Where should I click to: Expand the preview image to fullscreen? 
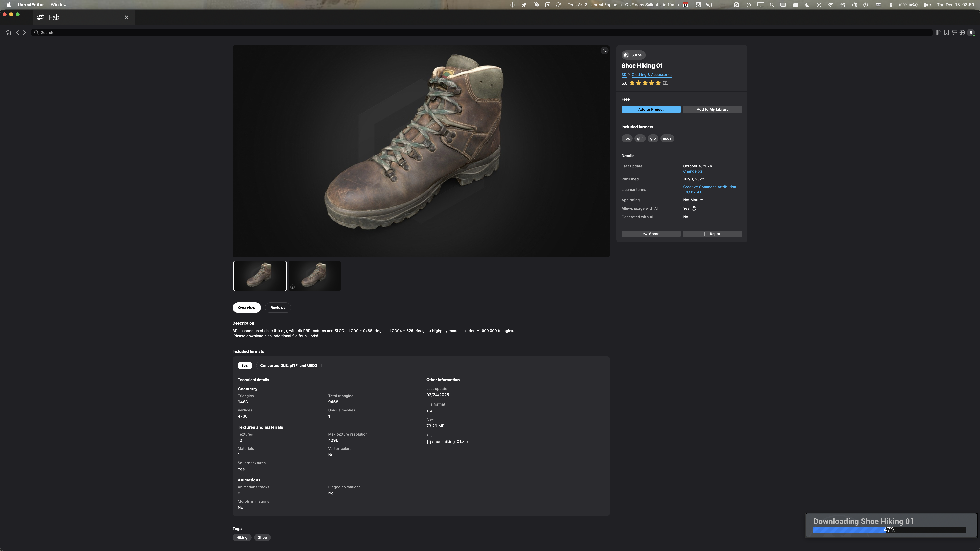pyautogui.click(x=605, y=51)
